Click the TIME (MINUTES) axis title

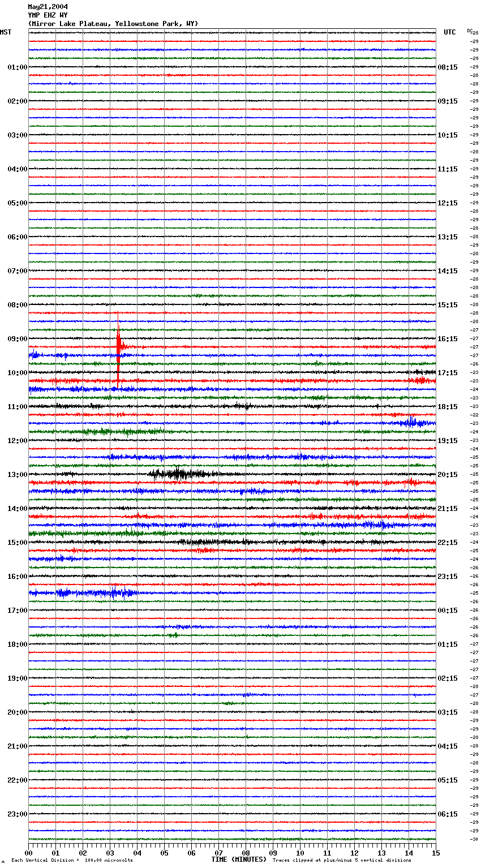coord(239,860)
